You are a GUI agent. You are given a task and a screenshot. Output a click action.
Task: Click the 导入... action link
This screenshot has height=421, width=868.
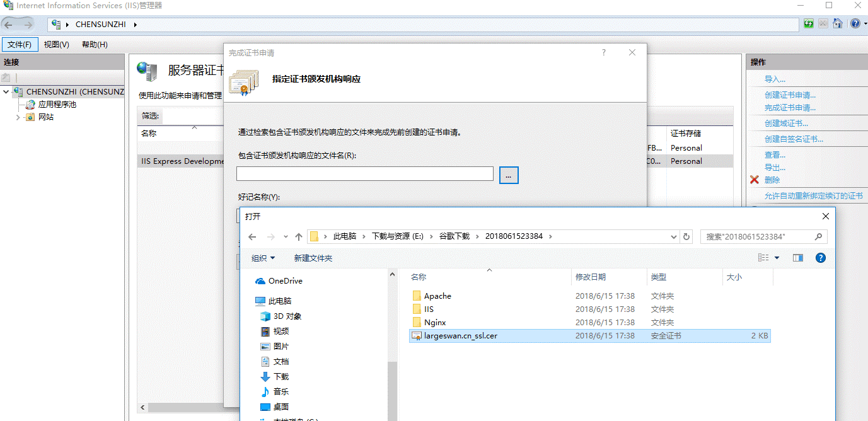click(x=775, y=79)
